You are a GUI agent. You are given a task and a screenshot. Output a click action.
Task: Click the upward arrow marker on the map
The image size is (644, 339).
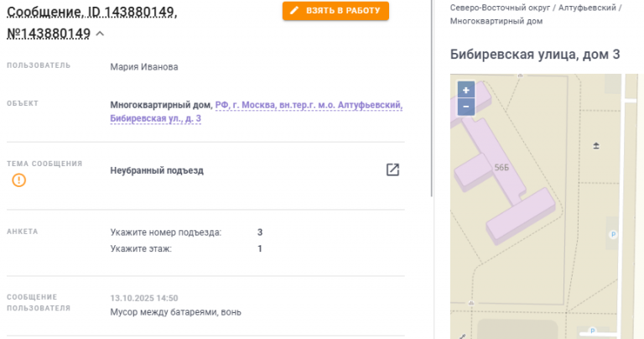point(596,146)
